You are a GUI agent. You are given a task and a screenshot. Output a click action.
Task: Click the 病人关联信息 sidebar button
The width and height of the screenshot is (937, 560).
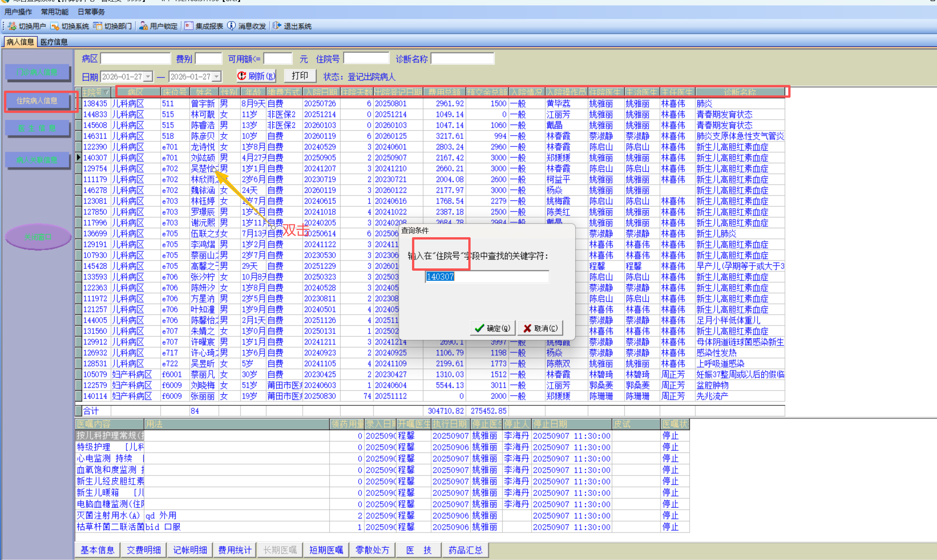(37, 160)
